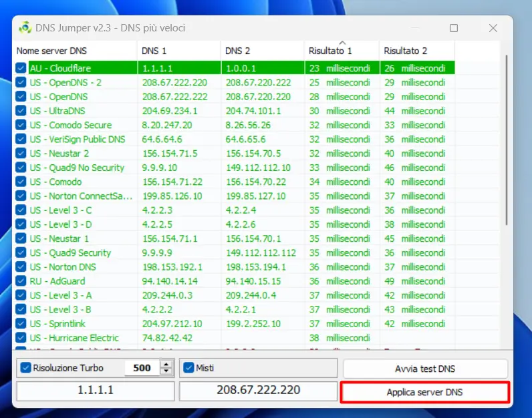Select the US - Level 3 - A row
Screen dimensions: 532x418
tap(235, 295)
